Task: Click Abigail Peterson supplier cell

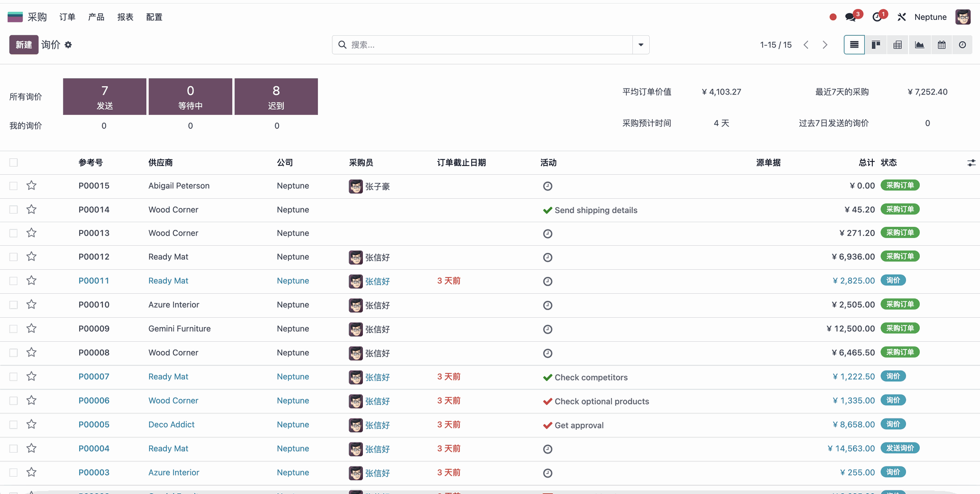Action: (179, 185)
